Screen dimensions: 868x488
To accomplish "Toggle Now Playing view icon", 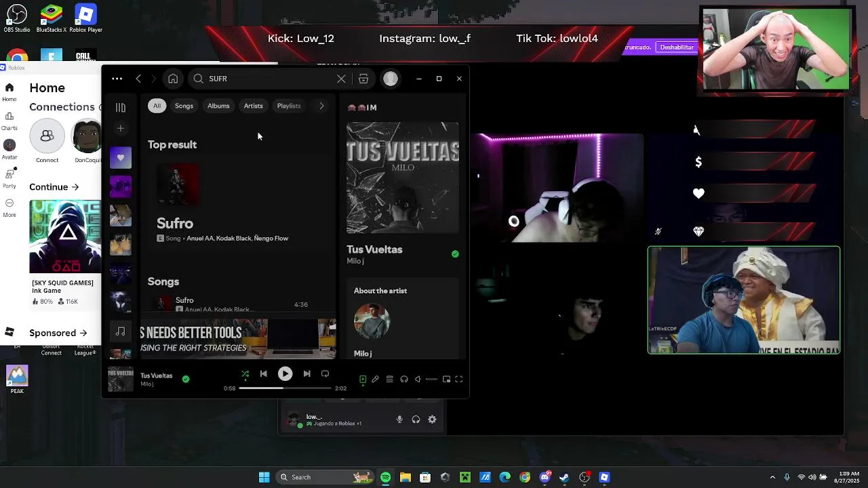I will 363,380.
